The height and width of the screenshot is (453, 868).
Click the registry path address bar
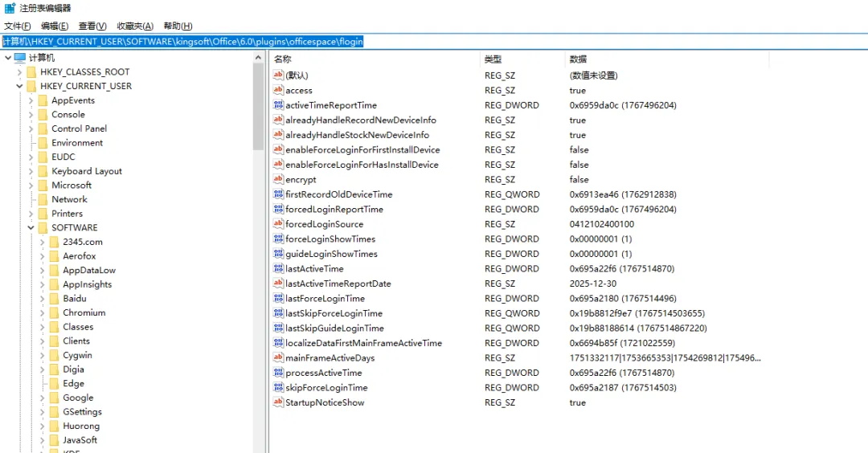tap(434, 42)
